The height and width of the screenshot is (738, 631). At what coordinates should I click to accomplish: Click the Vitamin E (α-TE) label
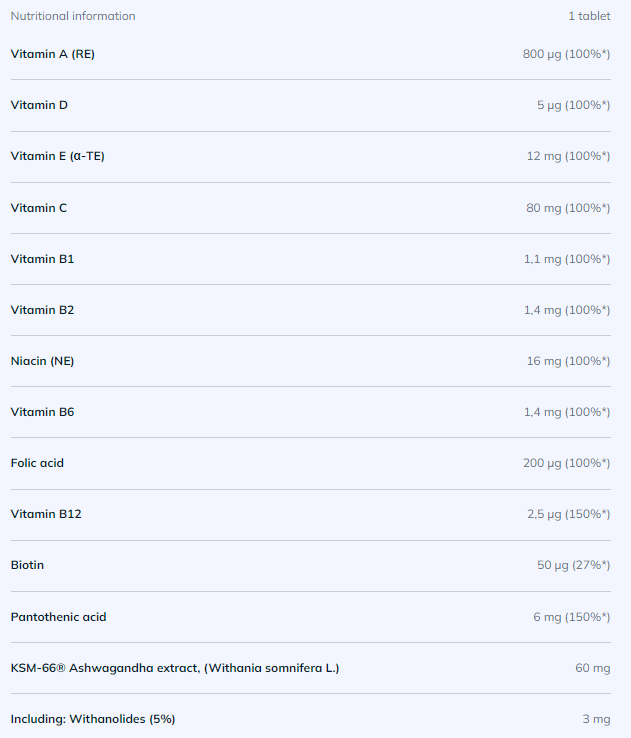(x=57, y=156)
